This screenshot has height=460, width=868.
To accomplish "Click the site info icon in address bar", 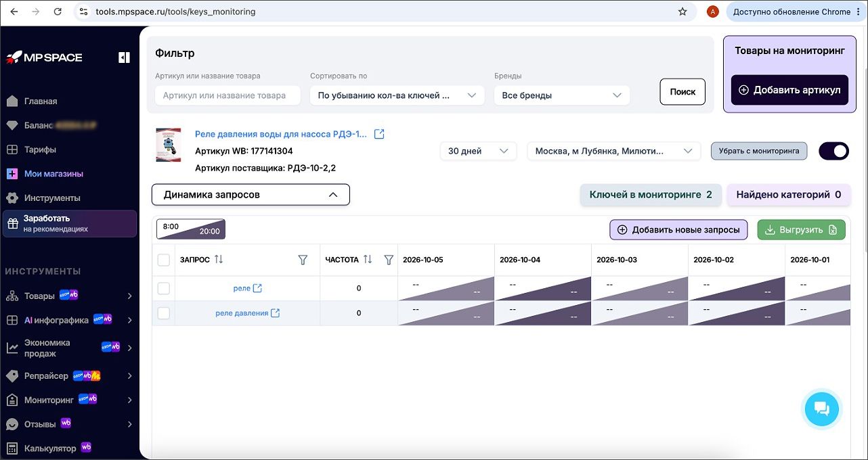I will click(x=84, y=11).
